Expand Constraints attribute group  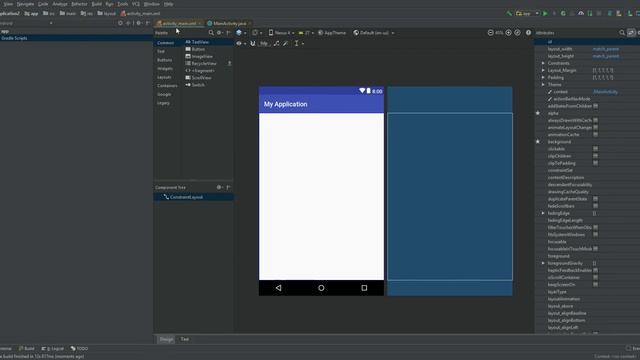pyautogui.click(x=543, y=63)
